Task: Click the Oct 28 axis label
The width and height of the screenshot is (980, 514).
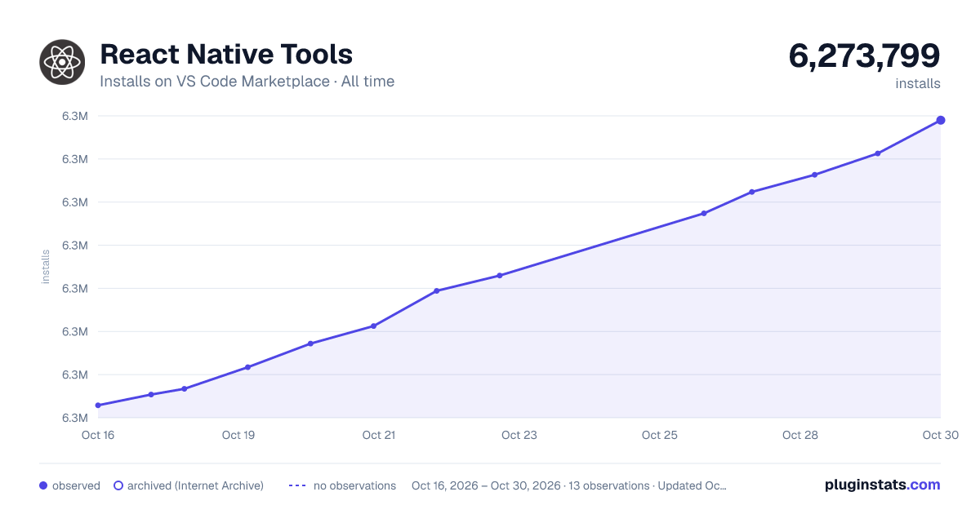Action: point(800,435)
